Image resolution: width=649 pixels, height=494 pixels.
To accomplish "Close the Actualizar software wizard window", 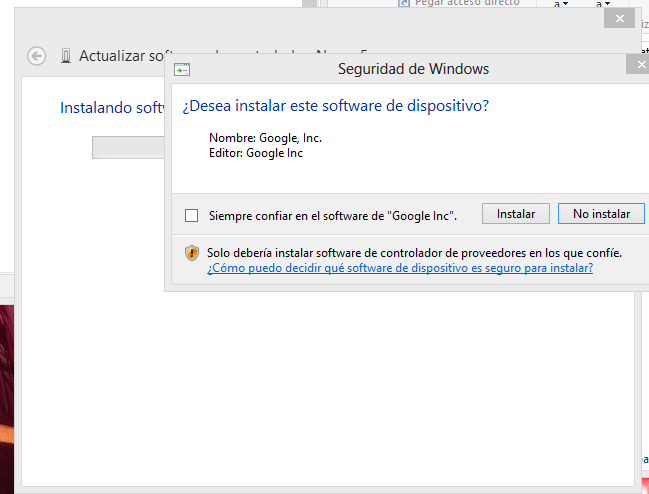I will [620, 18].
